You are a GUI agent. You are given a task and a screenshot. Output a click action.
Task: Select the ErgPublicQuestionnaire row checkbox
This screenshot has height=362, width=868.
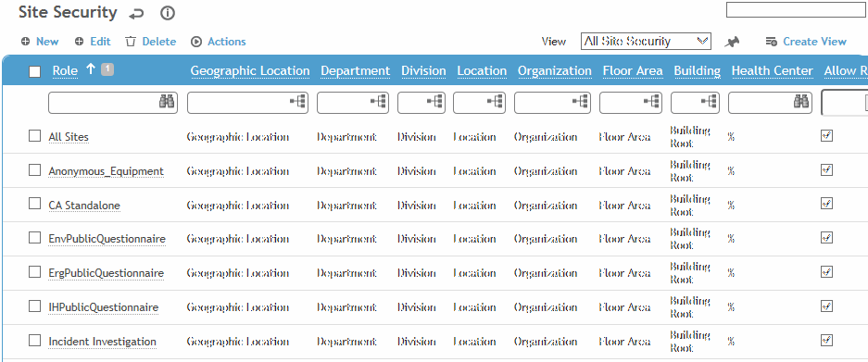point(34,272)
